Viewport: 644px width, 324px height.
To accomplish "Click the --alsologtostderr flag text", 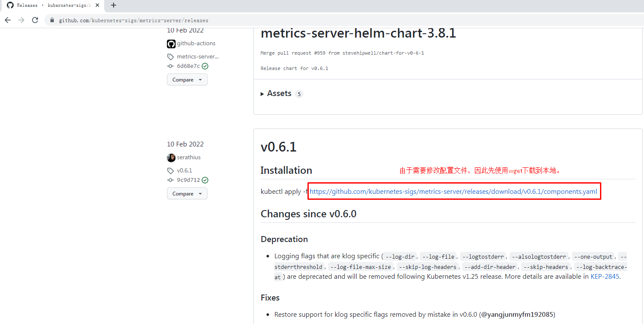I will (x=539, y=257).
